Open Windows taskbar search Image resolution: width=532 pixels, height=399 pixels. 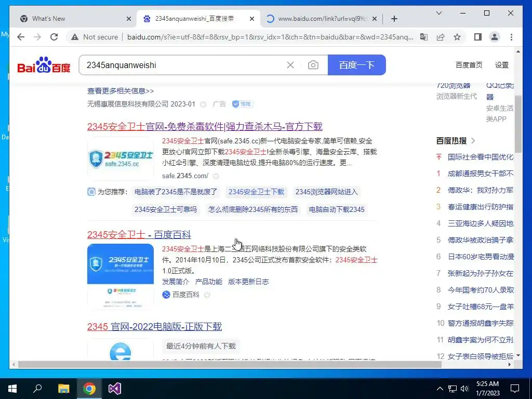[x=37, y=389]
